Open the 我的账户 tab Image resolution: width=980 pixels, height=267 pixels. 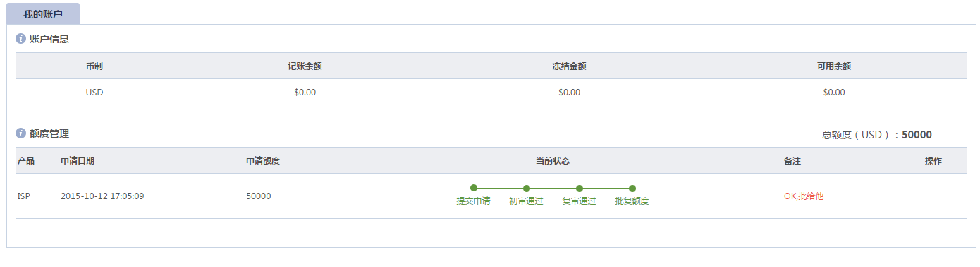(x=43, y=13)
